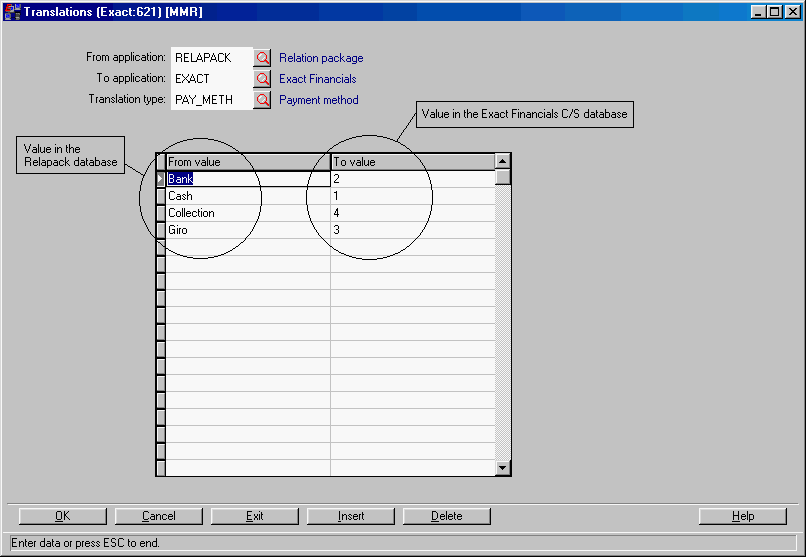Select the 'Bank' cell

point(248,179)
